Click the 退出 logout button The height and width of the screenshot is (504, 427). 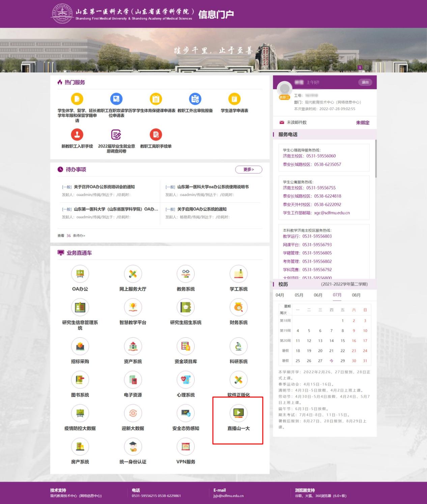coord(365,82)
